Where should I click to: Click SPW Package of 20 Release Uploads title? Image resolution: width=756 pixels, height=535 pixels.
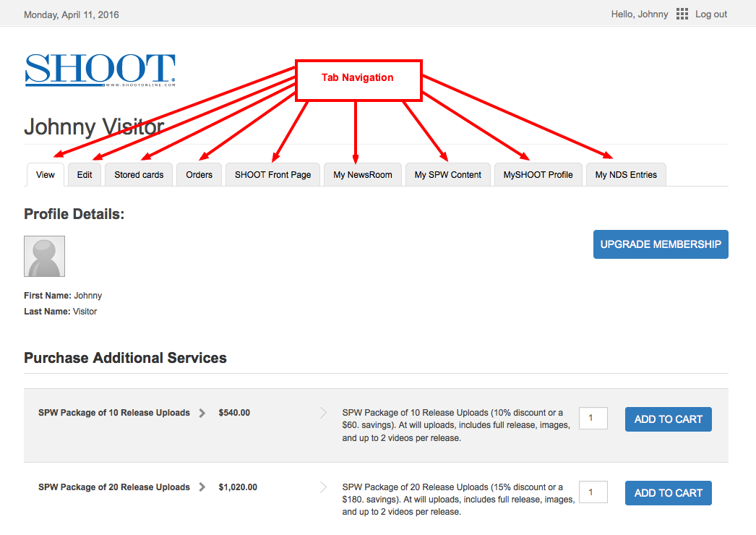(113, 487)
